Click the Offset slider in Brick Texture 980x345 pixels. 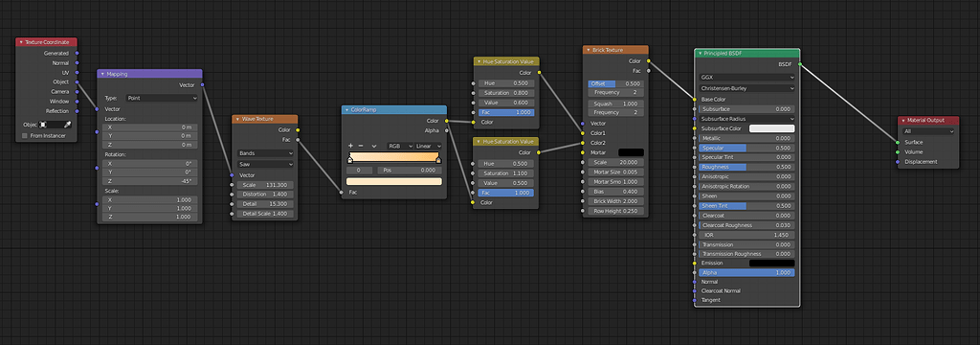(x=615, y=83)
